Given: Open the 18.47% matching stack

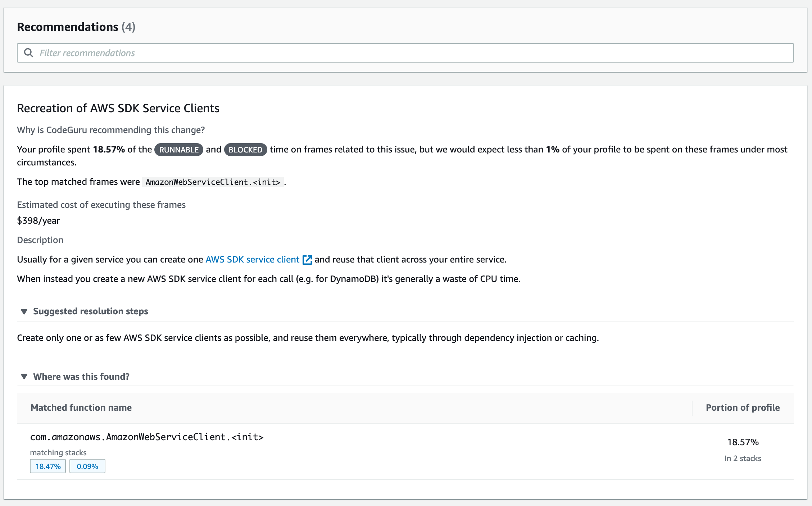Looking at the screenshot, I should (x=48, y=466).
